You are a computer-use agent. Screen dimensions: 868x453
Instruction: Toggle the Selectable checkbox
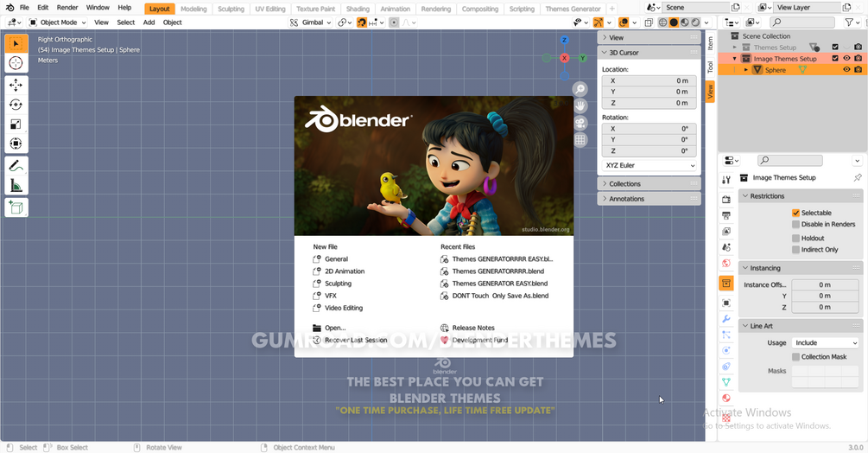[795, 213]
